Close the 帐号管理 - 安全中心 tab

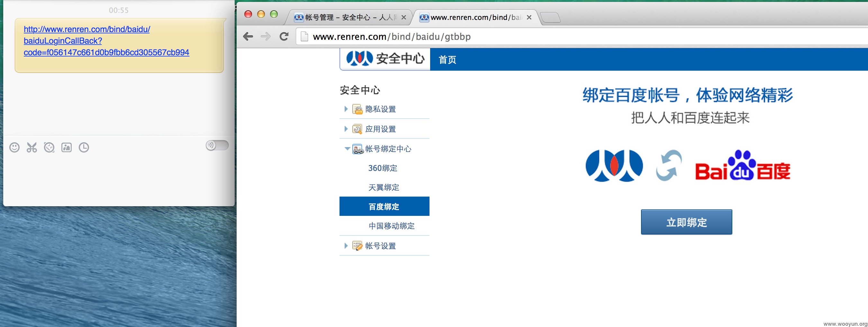(x=404, y=18)
